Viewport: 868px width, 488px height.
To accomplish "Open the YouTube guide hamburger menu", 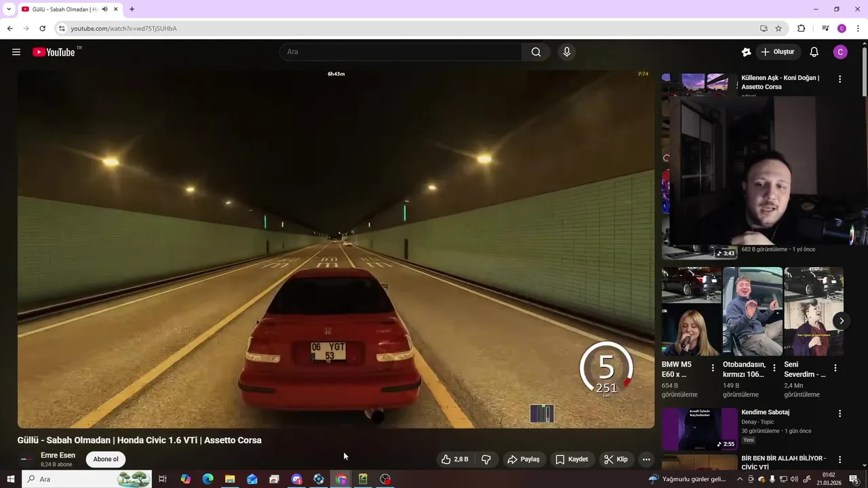I will tap(16, 52).
